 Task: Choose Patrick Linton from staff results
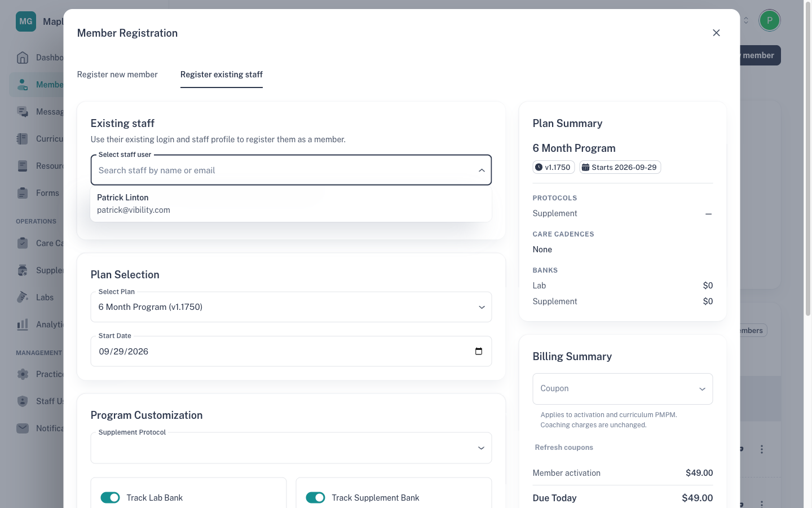coord(291,204)
